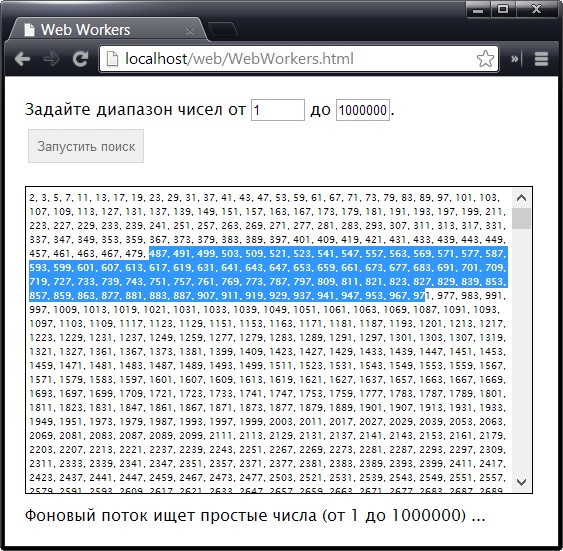
Task: Focus the range start field containing 1
Action: point(278,110)
